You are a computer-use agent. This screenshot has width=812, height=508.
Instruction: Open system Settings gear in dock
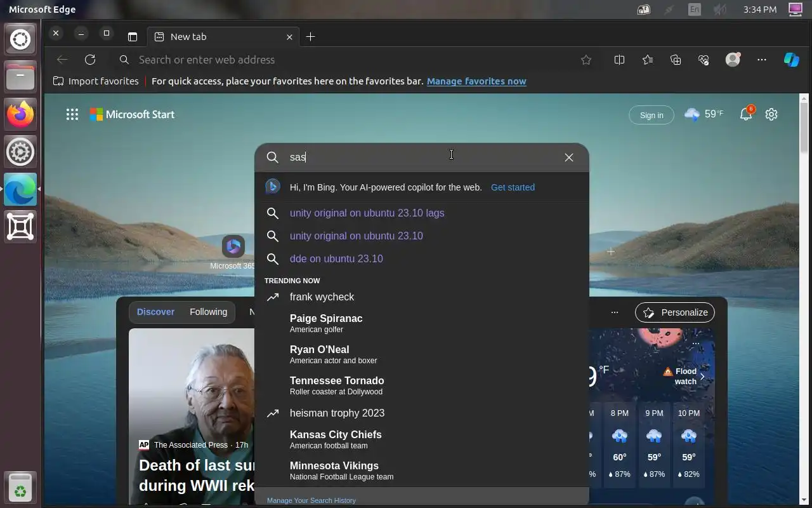tap(20, 152)
